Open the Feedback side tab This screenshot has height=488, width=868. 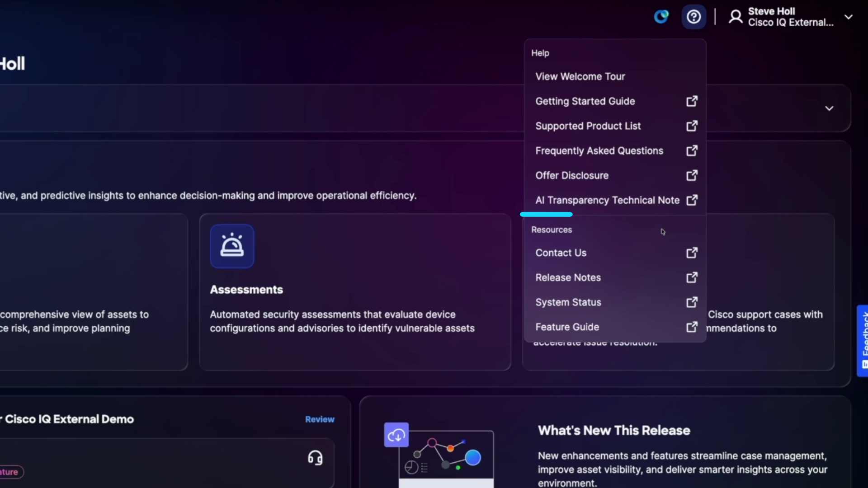863,341
